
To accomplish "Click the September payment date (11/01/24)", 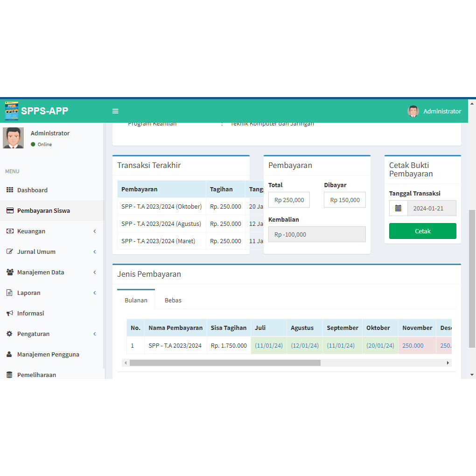I will click(x=341, y=345).
